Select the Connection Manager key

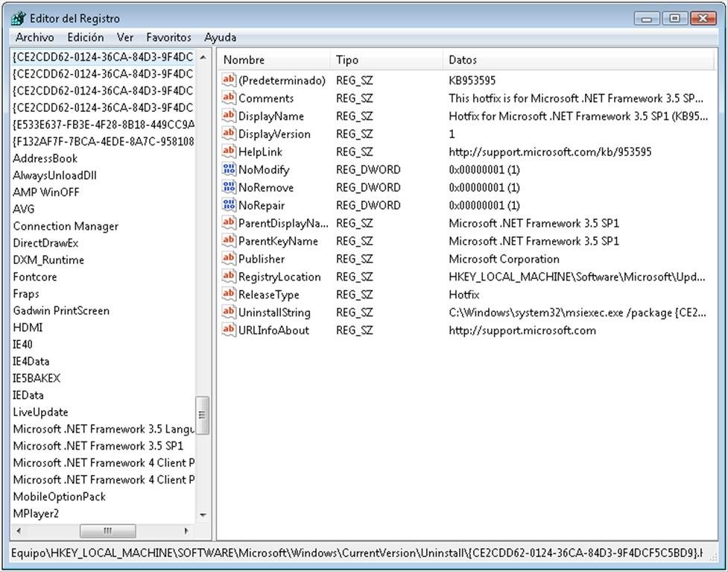point(66,226)
